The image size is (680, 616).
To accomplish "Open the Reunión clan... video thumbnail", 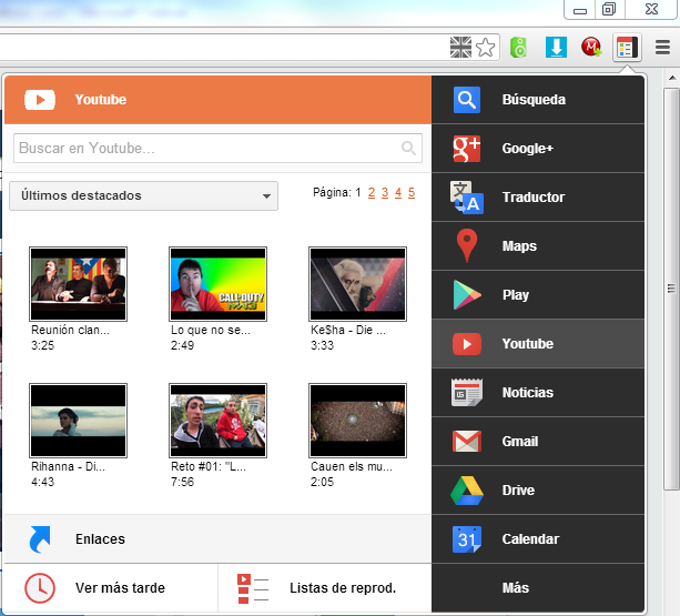I will (x=78, y=284).
